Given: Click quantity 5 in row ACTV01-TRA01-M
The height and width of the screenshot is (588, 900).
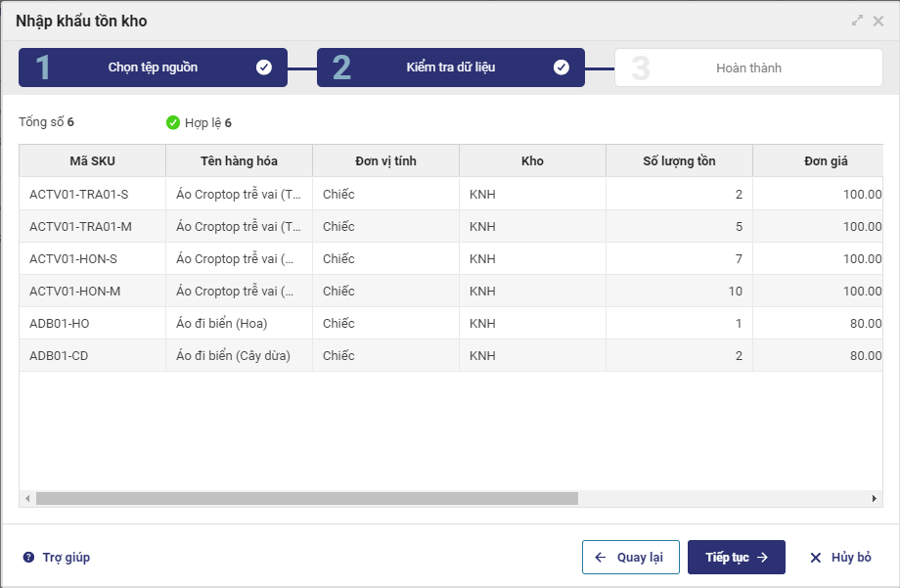Looking at the screenshot, I should point(739,226).
